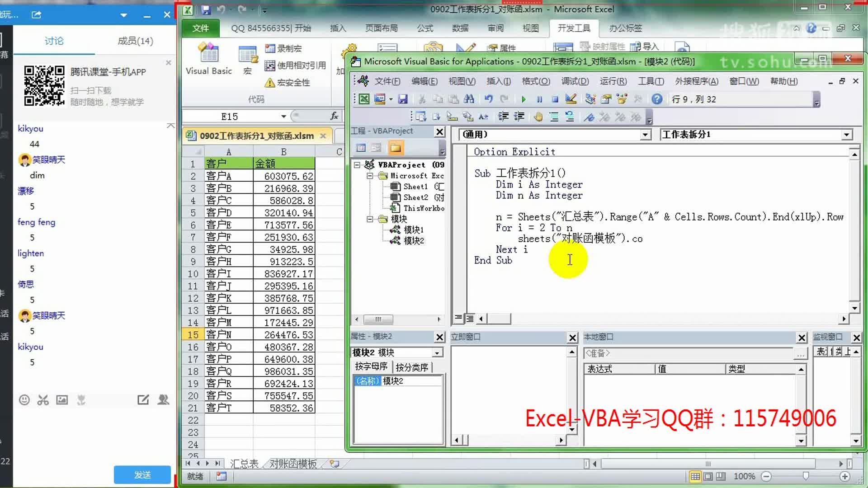
Task: Collapse the 模块 folder node
Action: (x=370, y=219)
